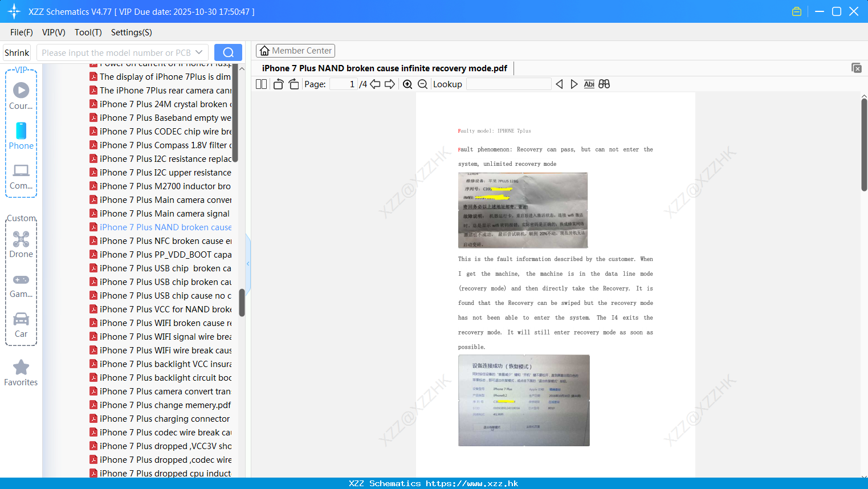Screen dimensions: 868x489
Task: Open the Tool(T) menu
Action: point(88,32)
